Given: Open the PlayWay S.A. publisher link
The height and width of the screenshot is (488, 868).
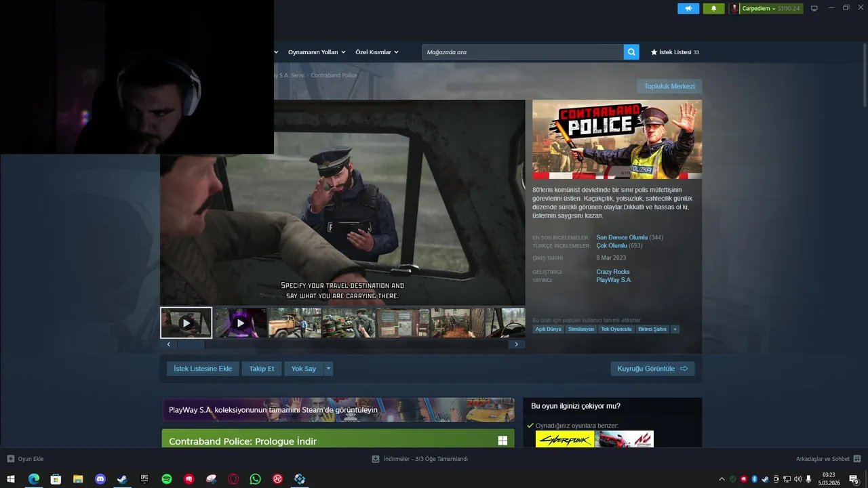Looking at the screenshot, I should coord(614,280).
